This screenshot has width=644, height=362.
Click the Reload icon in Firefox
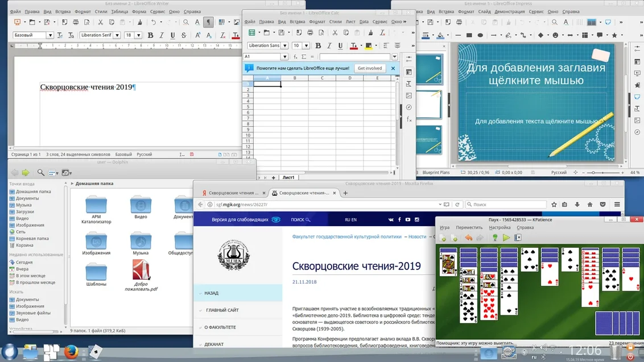pyautogui.click(x=457, y=205)
